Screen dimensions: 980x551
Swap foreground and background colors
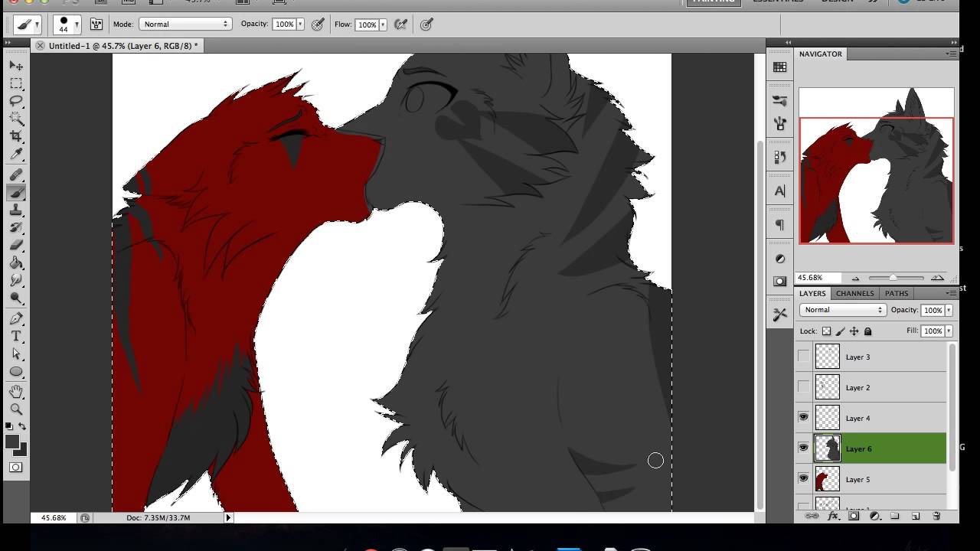(22, 426)
